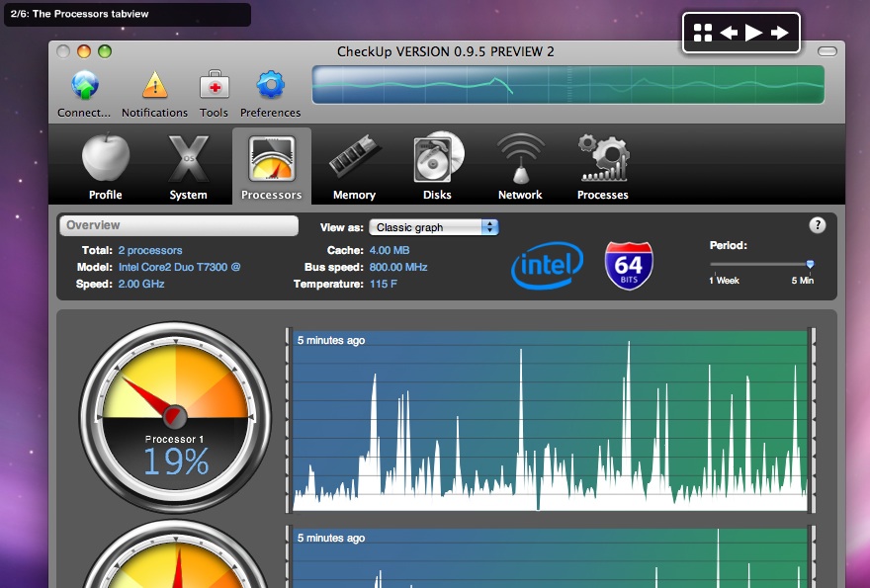
Task: Click the orange minimize window button
Action: coord(84,51)
